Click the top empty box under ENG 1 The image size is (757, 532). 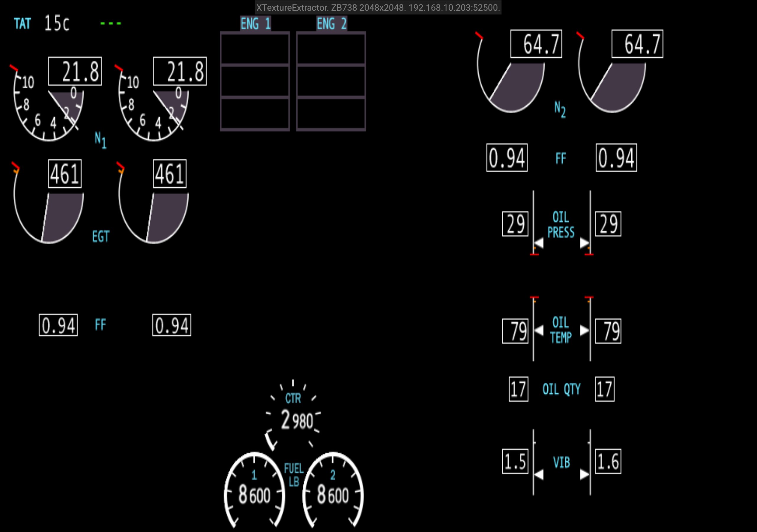(255, 49)
